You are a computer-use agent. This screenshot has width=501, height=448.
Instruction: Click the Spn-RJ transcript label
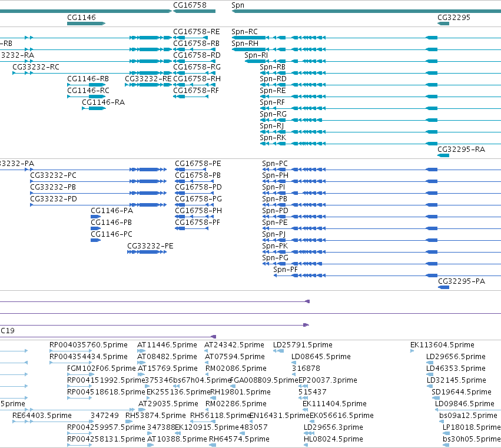click(272, 127)
